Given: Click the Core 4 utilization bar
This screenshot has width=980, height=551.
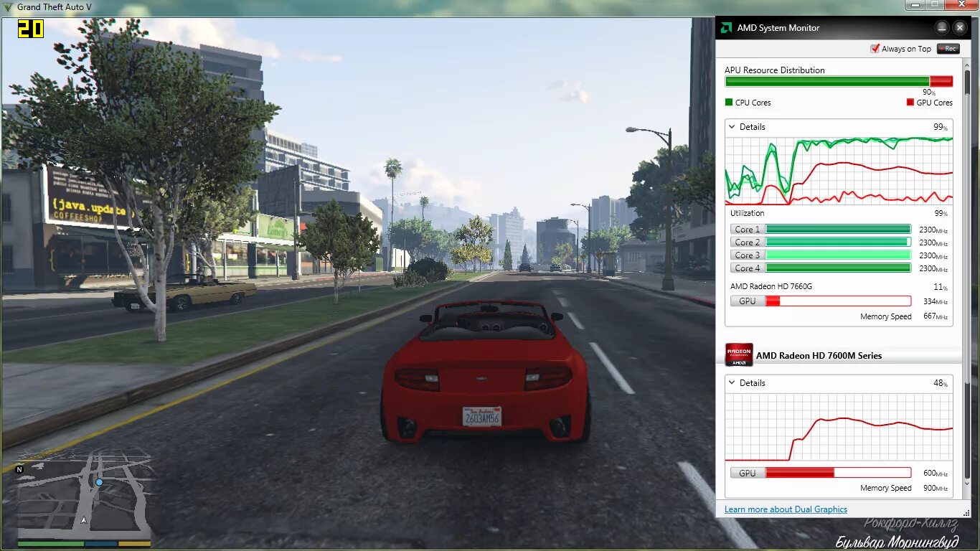Looking at the screenshot, I should [838, 268].
